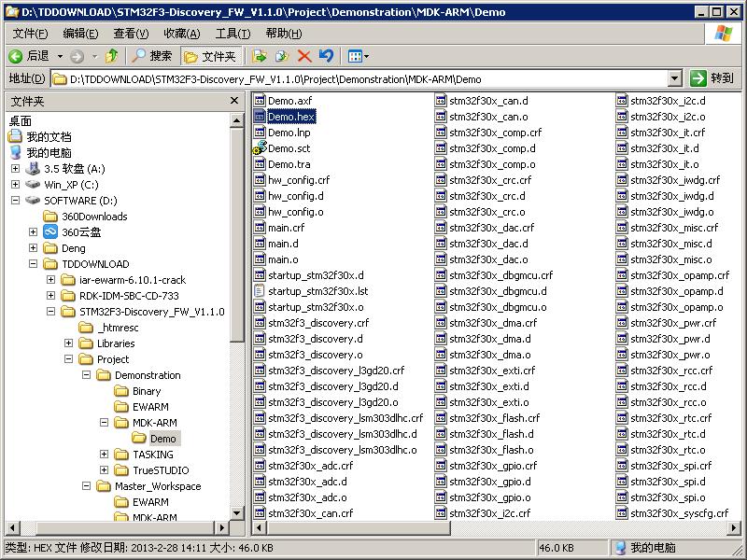The width and height of the screenshot is (747, 560).
Task: Click the Forward arrow icon
Action: pos(77,57)
